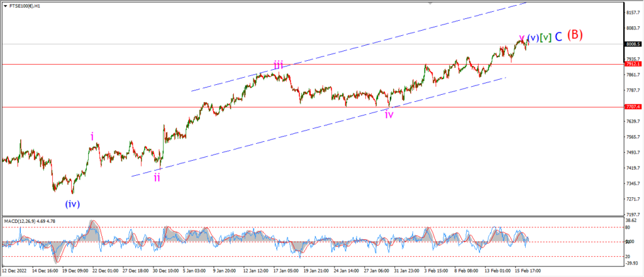Click the magenta iii wave label
This screenshot has height=277, width=644.
pyautogui.click(x=279, y=65)
